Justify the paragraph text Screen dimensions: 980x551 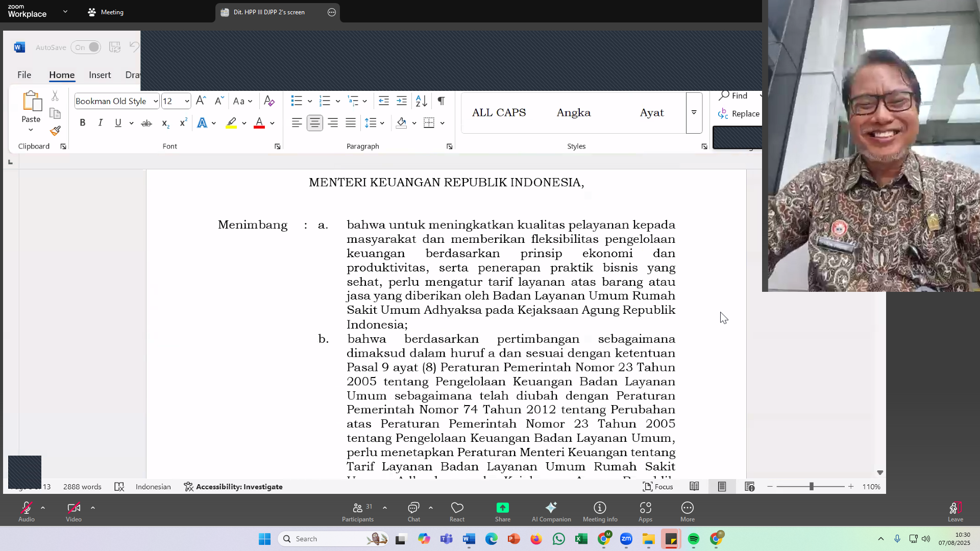pos(351,123)
